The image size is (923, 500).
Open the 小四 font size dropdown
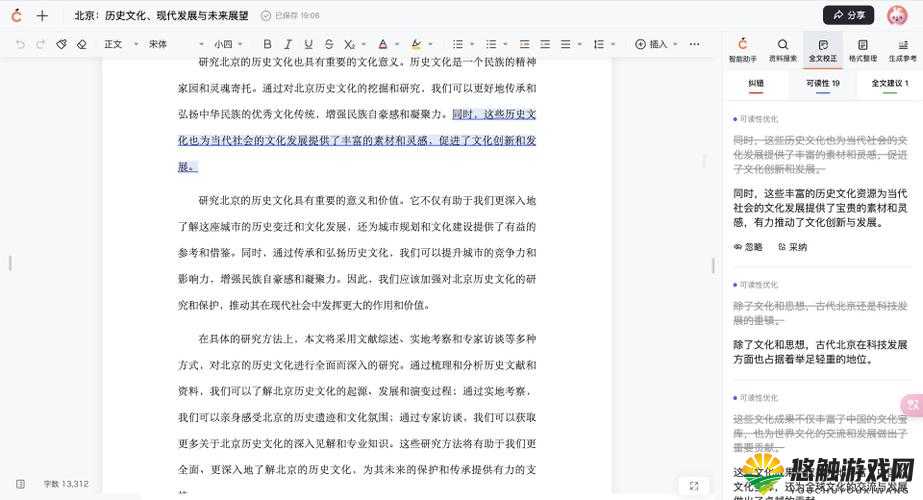pos(228,44)
